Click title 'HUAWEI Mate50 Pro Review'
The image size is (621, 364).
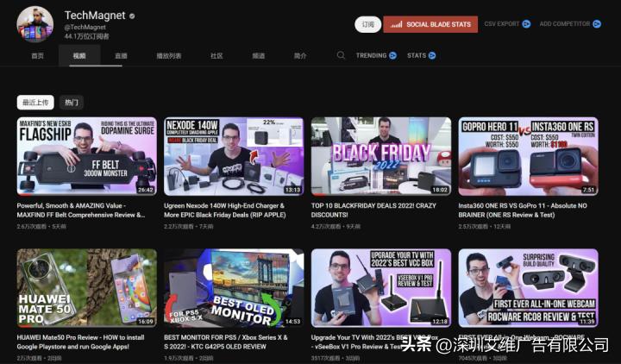coord(80,342)
